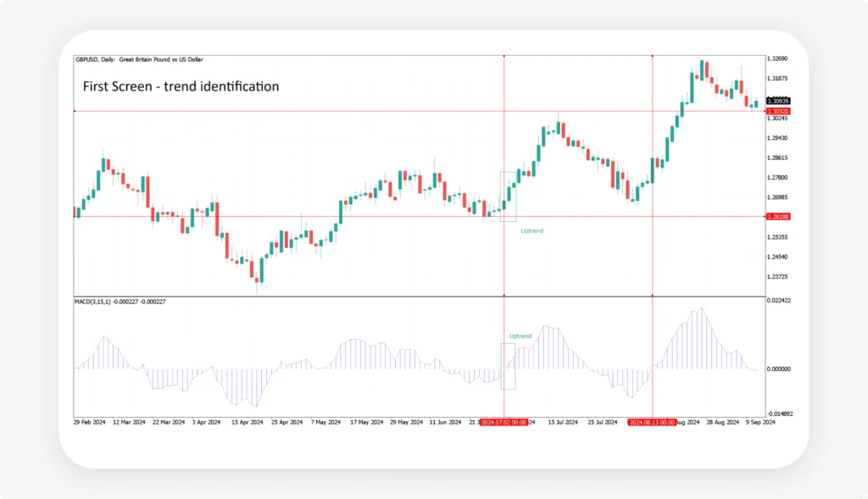Image resolution: width=868 pixels, height=499 pixels.
Task: Click the 0.000000 MACD zero level value
Action: tap(779, 369)
